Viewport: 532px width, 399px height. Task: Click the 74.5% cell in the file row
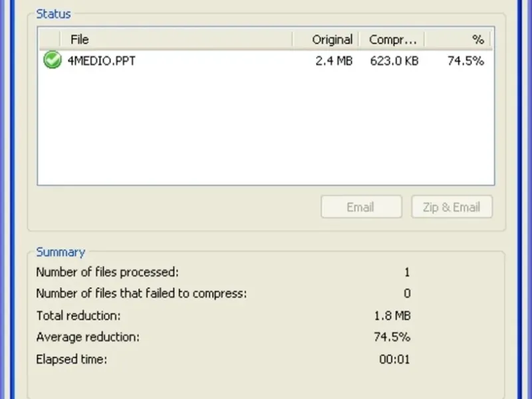pos(465,61)
